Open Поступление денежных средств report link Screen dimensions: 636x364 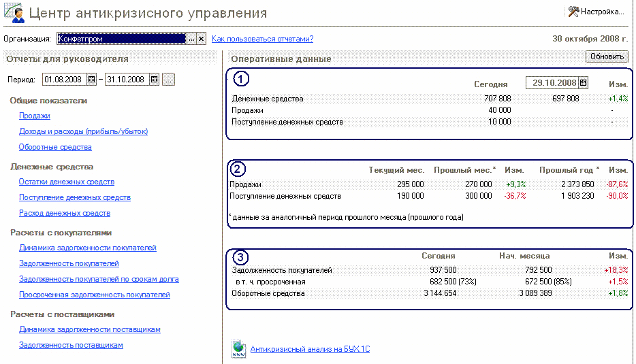[x=75, y=197]
